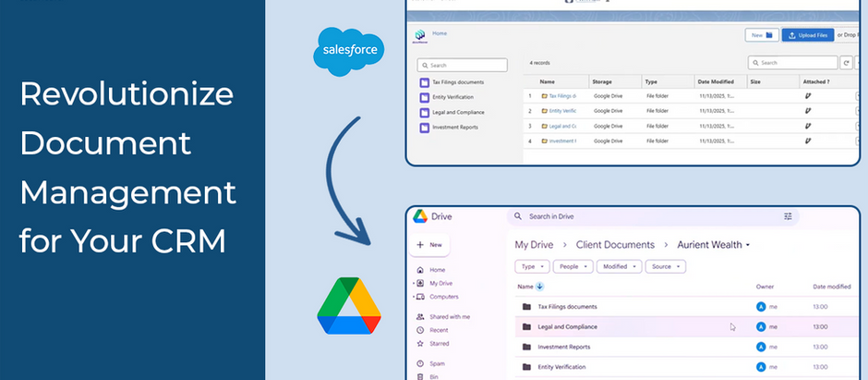Open the Type filter dropdown
Image resolution: width=868 pixels, height=380 pixels.
click(533, 266)
